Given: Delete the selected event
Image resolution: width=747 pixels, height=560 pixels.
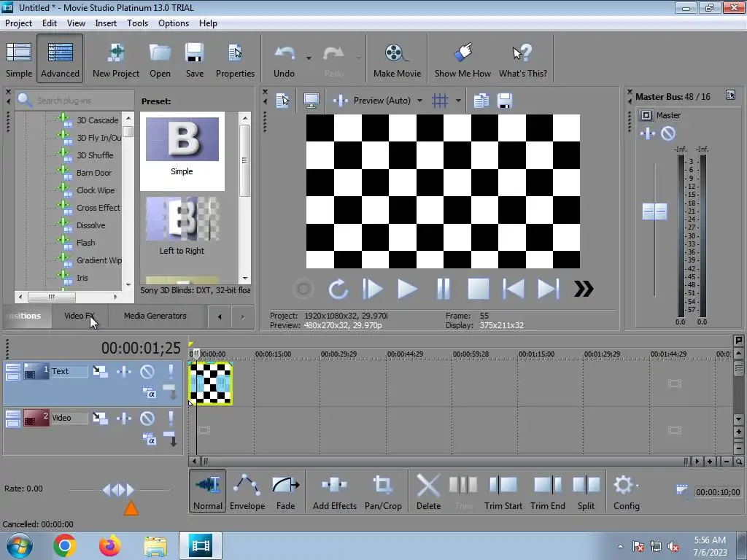Looking at the screenshot, I should coord(428,491).
